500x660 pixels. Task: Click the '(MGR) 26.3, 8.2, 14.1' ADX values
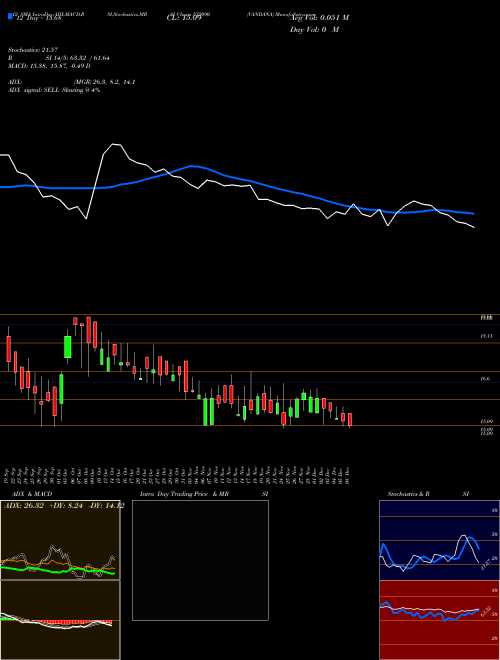tap(105, 82)
